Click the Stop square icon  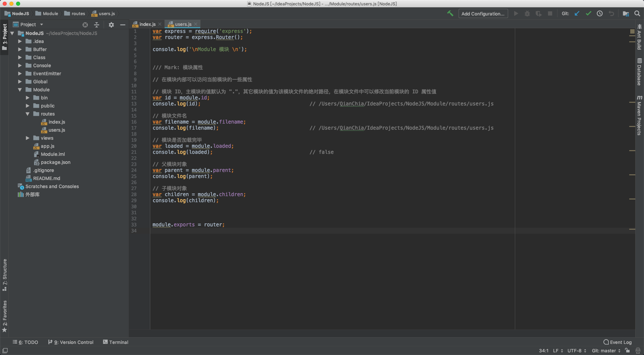[550, 13]
